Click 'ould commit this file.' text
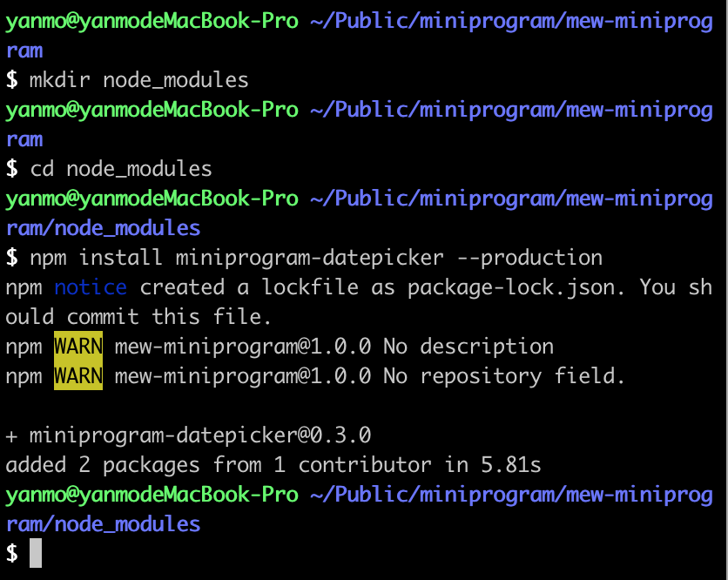This screenshot has width=728, height=580. (x=138, y=317)
